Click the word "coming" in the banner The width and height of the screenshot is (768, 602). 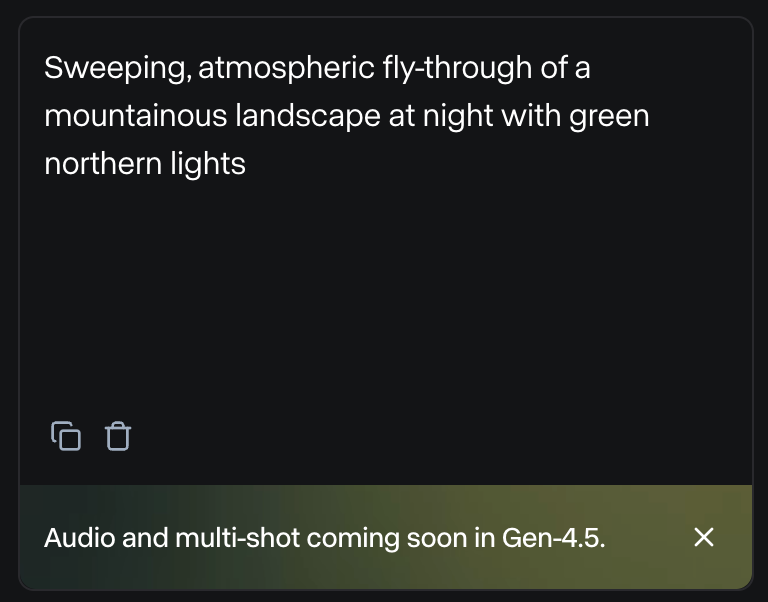tap(353, 538)
